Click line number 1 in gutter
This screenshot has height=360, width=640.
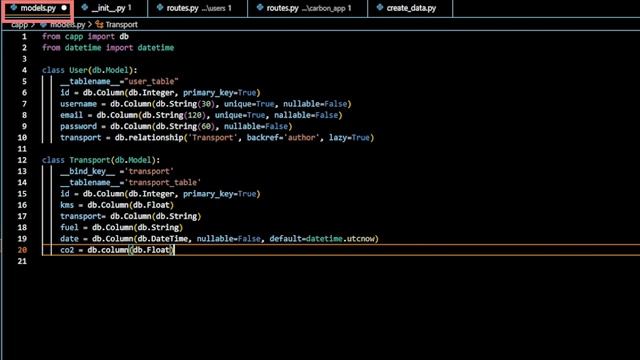(24, 36)
